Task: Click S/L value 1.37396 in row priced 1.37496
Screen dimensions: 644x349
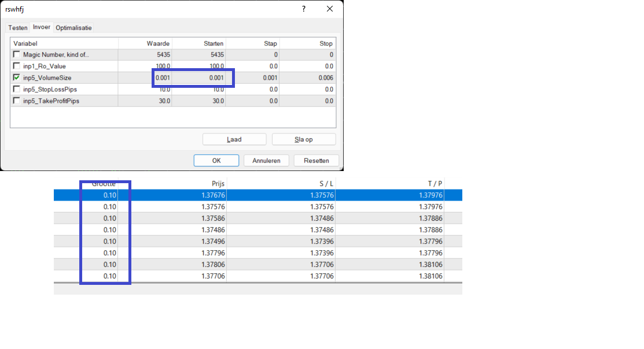Action: click(x=322, y=241)
